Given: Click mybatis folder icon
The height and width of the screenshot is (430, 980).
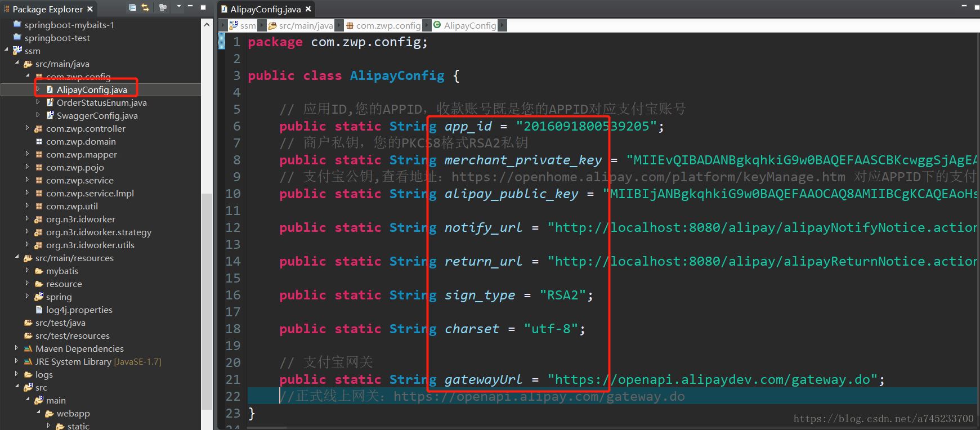Looking at the screenshot, I should [39, 271].
